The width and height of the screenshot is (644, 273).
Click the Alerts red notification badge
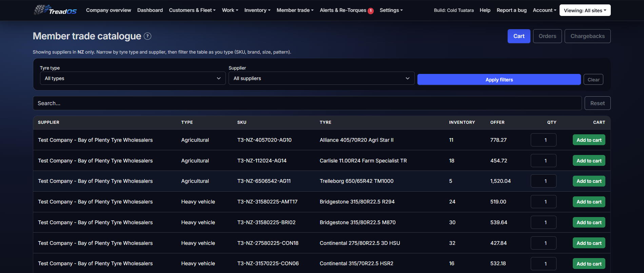(x=371, y=11)
